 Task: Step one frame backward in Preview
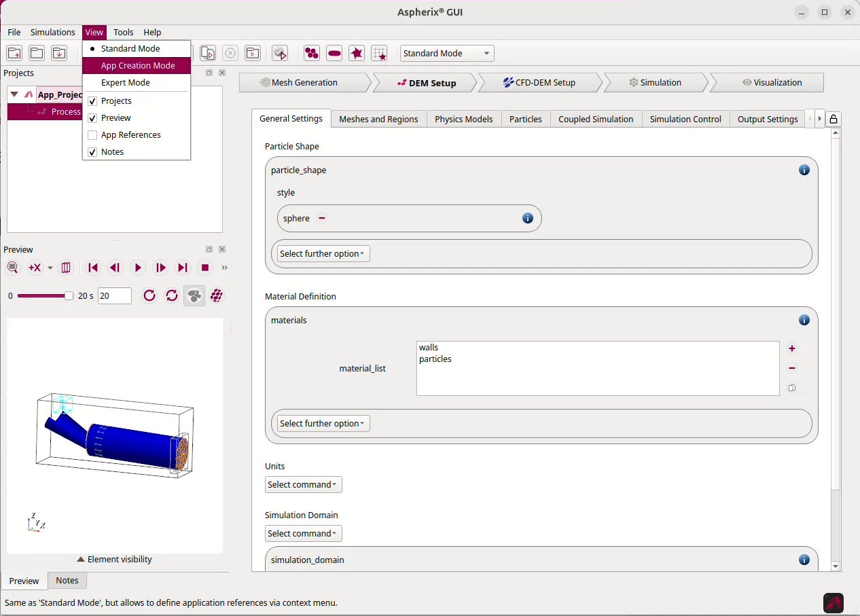[x=115, y=268]
